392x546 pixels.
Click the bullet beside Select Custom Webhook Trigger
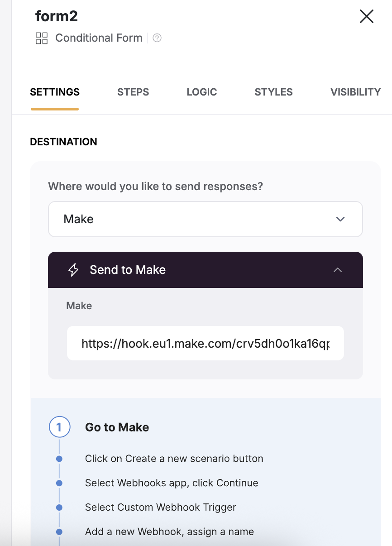click(59, 508)
